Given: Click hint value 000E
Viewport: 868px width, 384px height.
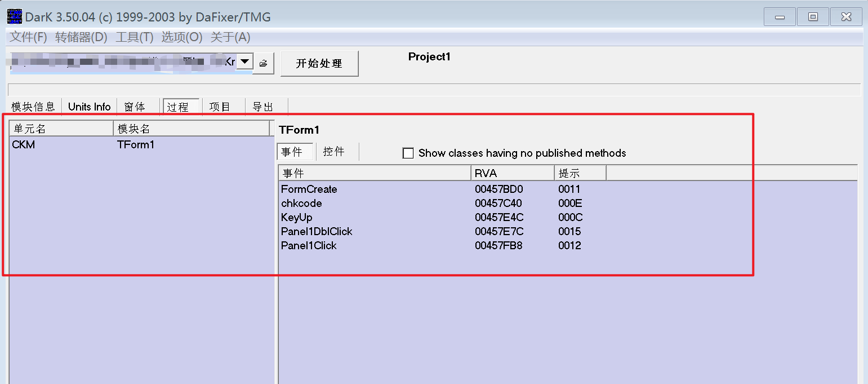Looking at the screenshot, I should point(570,203).
